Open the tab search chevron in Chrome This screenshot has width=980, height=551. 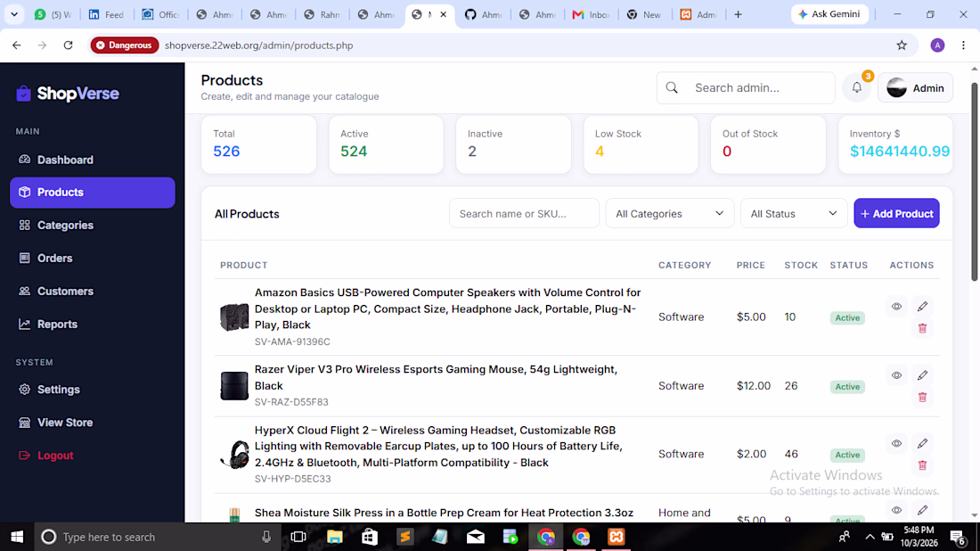(13, 14)
